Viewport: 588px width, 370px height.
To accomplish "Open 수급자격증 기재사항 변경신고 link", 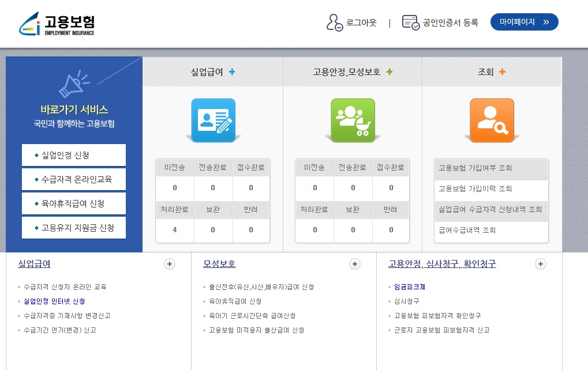I will 67,316.
